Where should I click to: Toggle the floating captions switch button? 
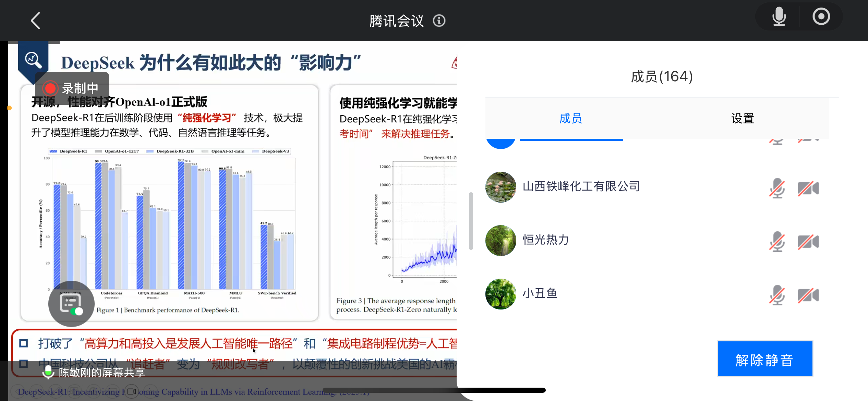pos(71,304)
